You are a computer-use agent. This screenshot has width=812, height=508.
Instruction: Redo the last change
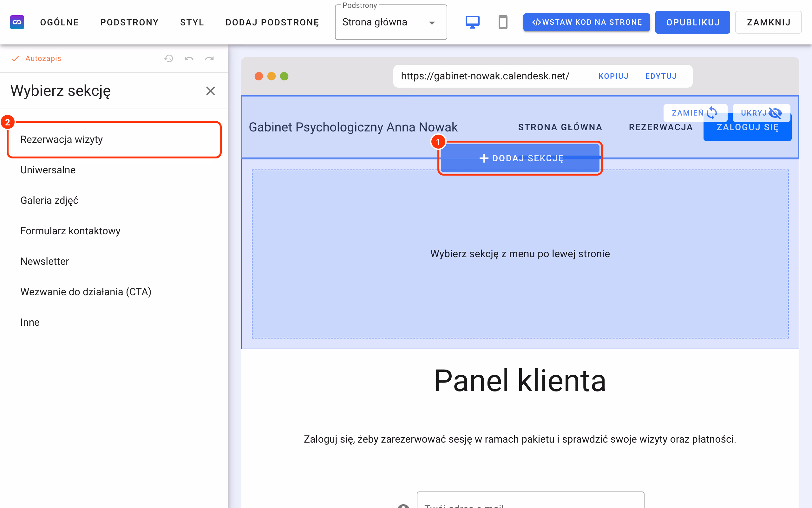(x=209, y=58)
